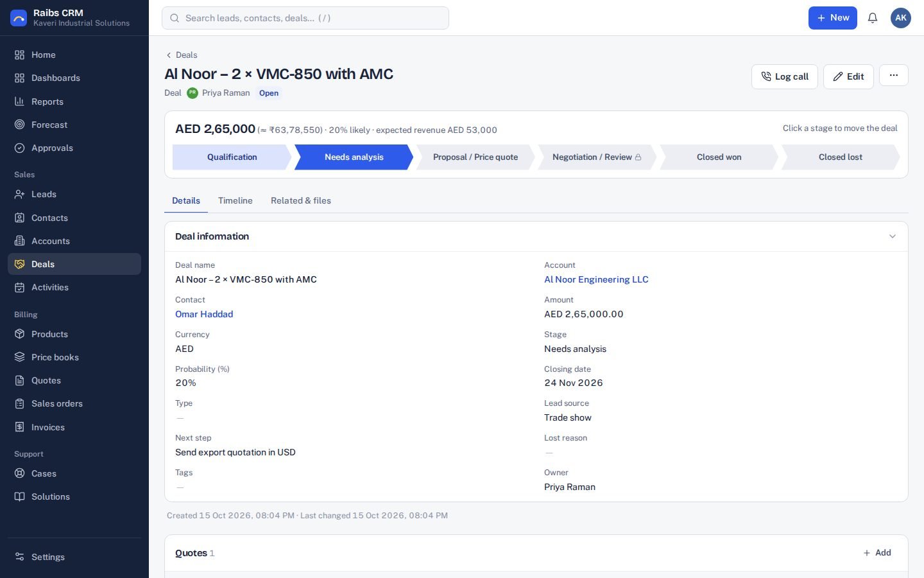Click the New button

pyautogui.click(x=833, y=18)
